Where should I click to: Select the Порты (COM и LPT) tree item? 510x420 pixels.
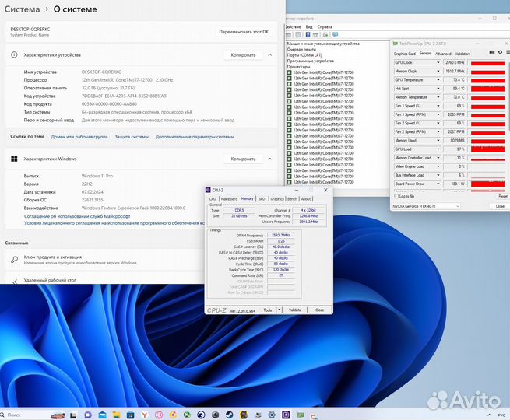(x=304, y=55)
